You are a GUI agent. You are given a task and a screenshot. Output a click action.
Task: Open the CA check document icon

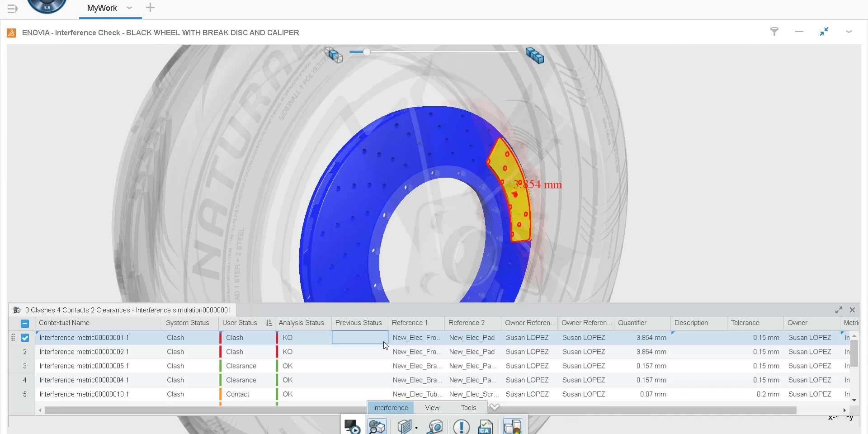(x=486, y=426)
